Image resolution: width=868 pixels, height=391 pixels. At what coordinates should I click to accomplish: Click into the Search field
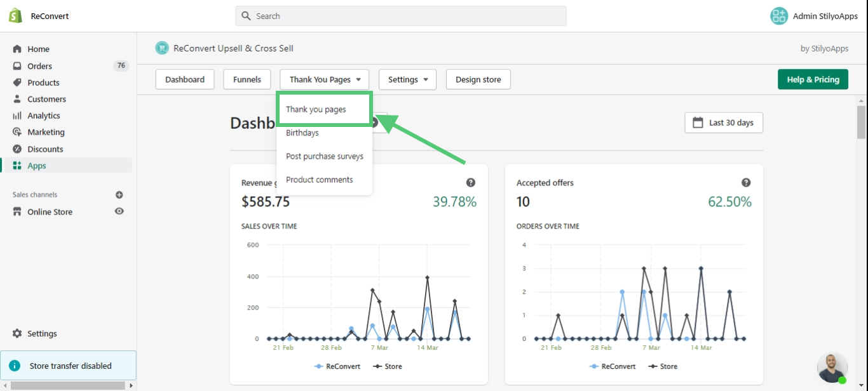[x=407, y=16]
